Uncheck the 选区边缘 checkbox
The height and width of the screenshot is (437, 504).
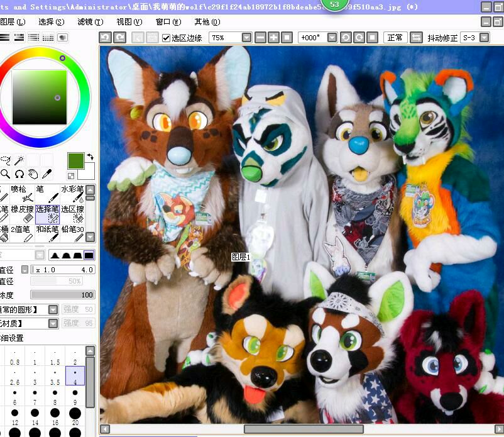pos(167,38)
